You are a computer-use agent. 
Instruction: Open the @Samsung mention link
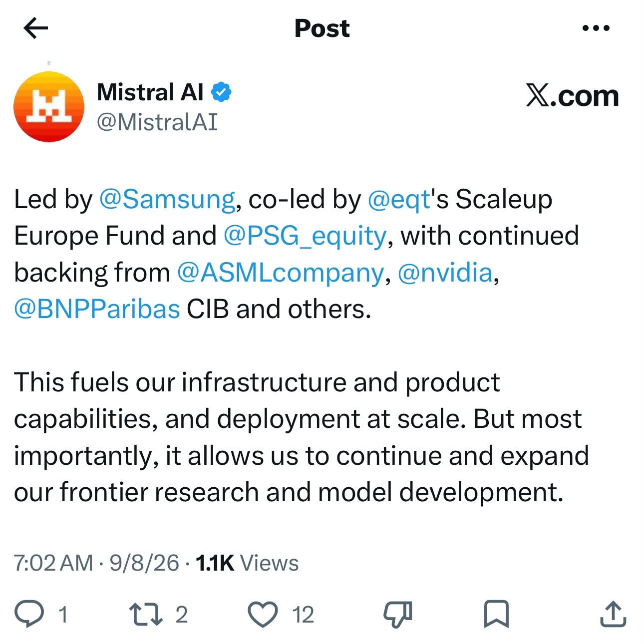pyautogui.click(x=167, y=199)
